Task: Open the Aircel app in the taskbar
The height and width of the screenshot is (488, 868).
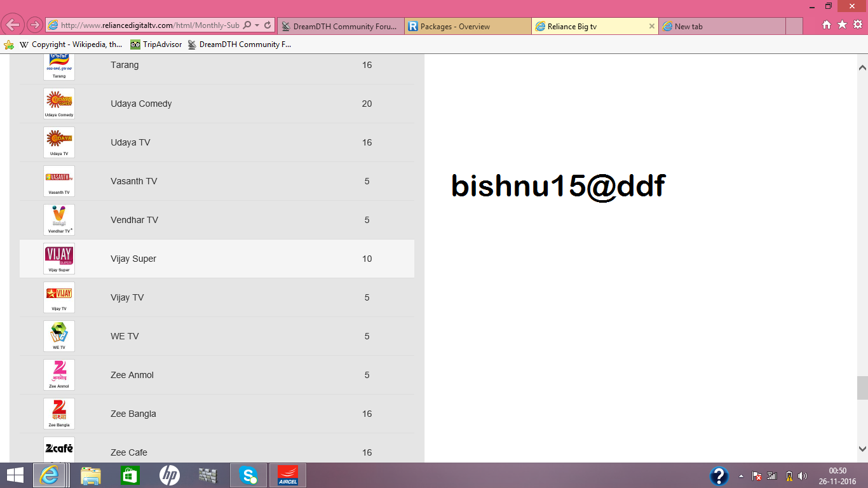Action: [x=288, y=475]
